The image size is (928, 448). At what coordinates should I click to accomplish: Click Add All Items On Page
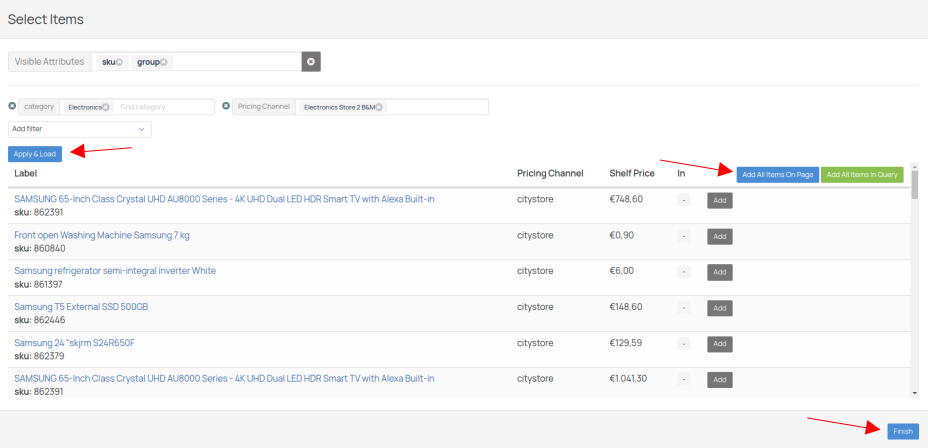coord(778,175)
